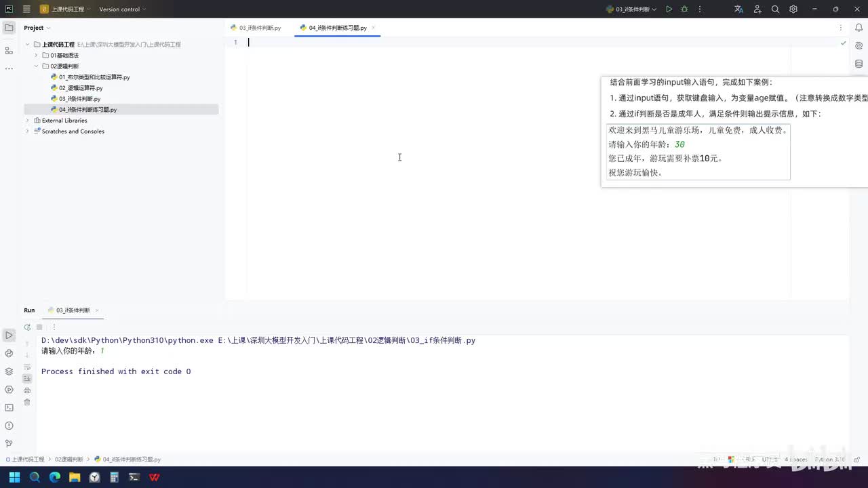Show more tool windows ellipsis in left sidebar
Viewport: 868px width, 488px height.
[9, 68]
